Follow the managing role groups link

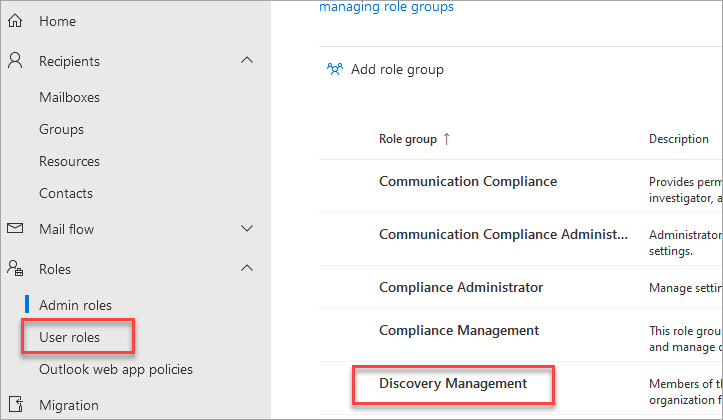(x=386, y=7)
